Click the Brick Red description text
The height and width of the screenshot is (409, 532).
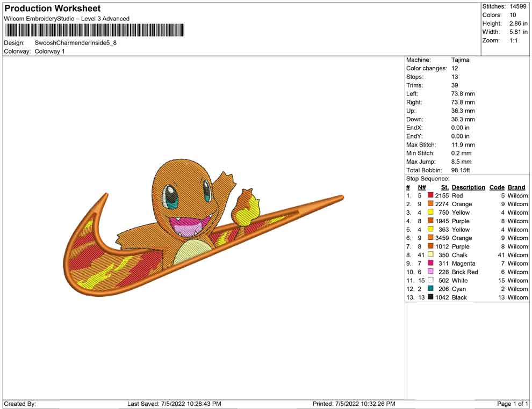(x=465, y=272)
